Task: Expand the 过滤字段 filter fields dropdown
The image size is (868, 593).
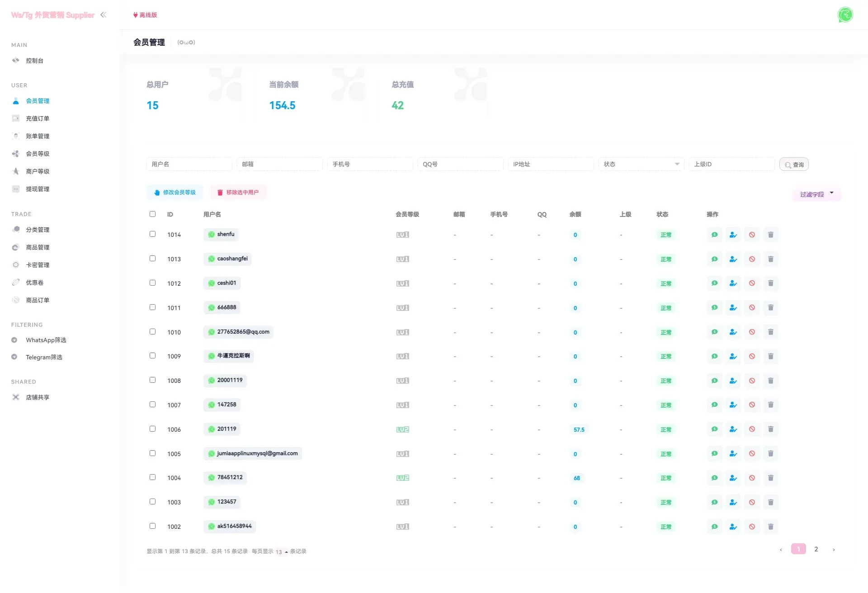Action: (816, 194)
